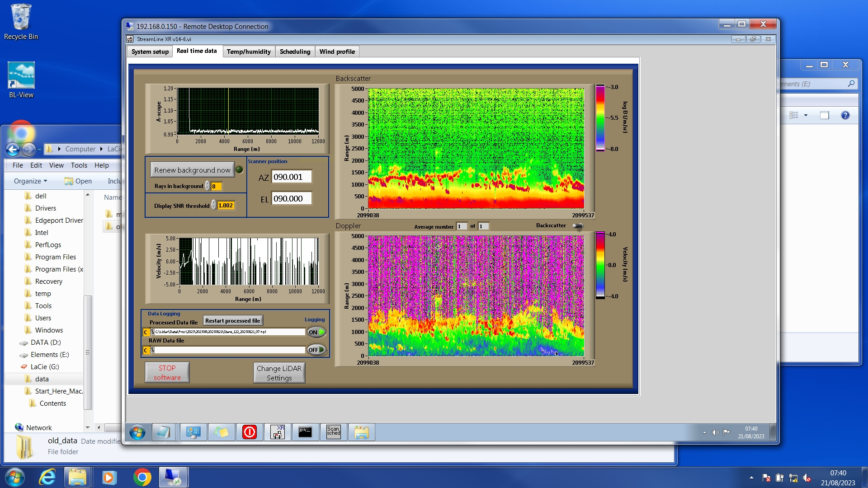Open the StreamLine XR taskbar icon
Viewport: 868px width, 488px height.
277,432
